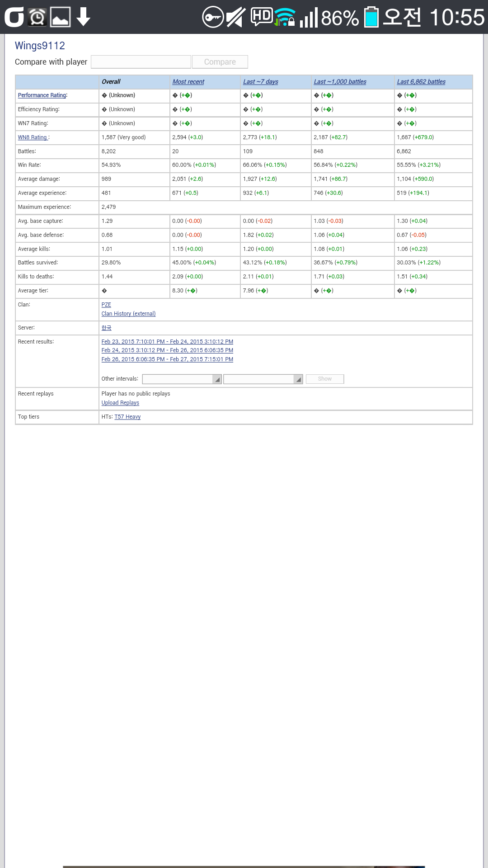Click the Compare button
This screenshot has width=488, height=868.
point(220,62)
